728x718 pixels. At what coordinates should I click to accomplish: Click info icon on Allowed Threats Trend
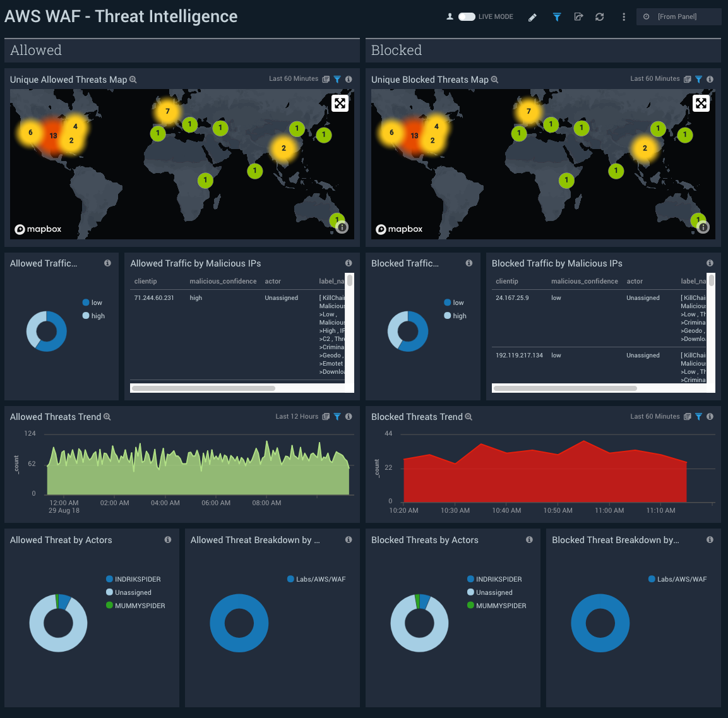tap(349, 417)
